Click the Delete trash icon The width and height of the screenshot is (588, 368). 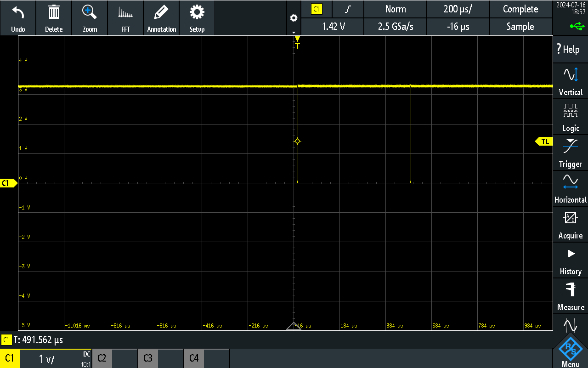54,12
